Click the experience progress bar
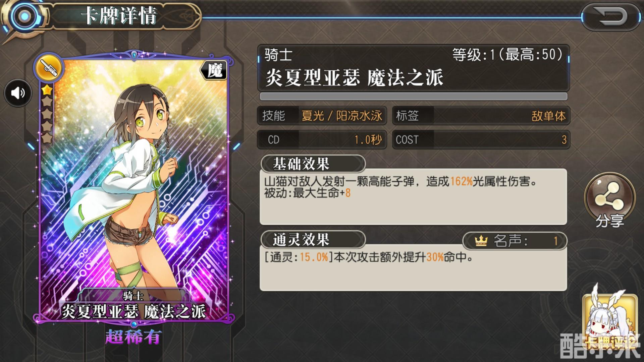This screenshot has height=362, width=644. [413, 97]
